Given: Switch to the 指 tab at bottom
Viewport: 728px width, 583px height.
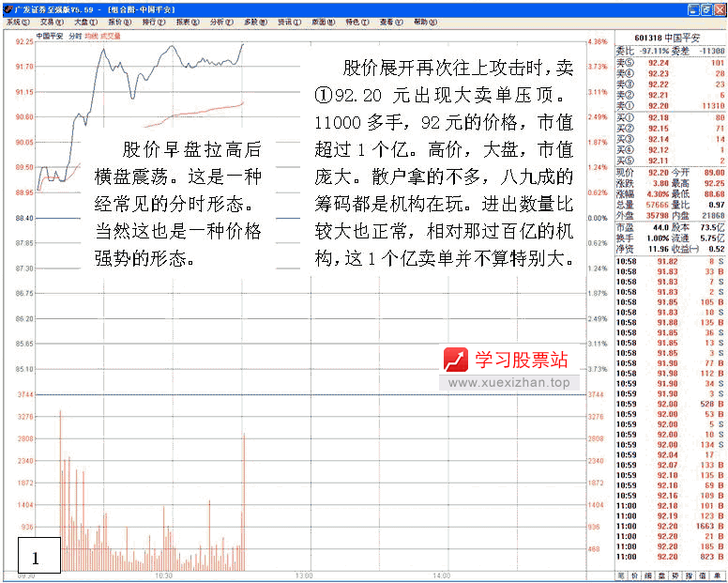Looking at the screenshot, I should pos(689,576).
